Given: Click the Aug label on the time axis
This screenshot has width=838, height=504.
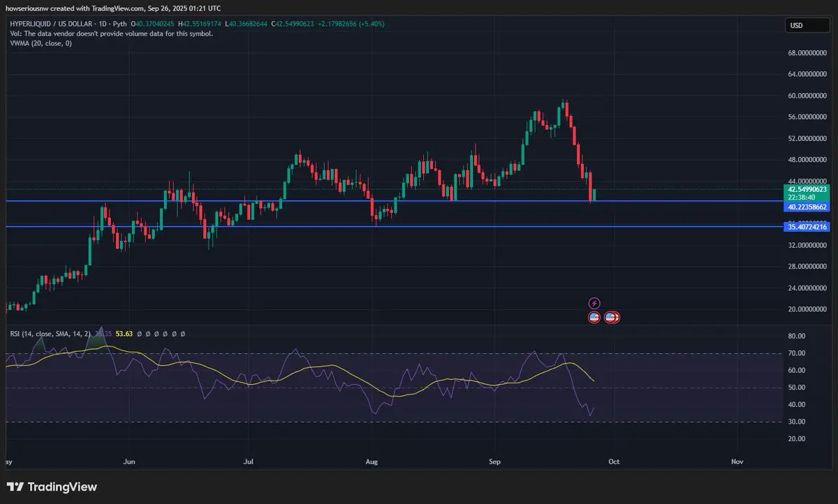Looking at the screenshot, I should (x=372, y=461).
